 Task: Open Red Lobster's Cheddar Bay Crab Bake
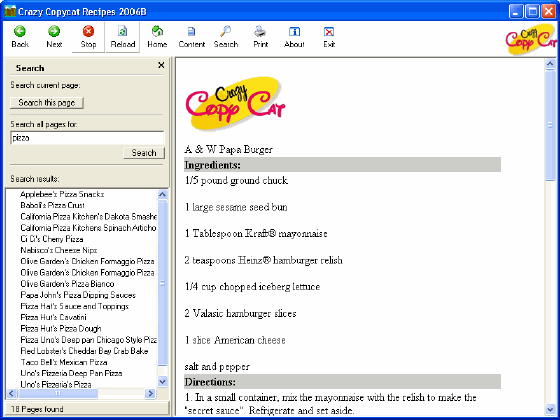click(84, 351)
